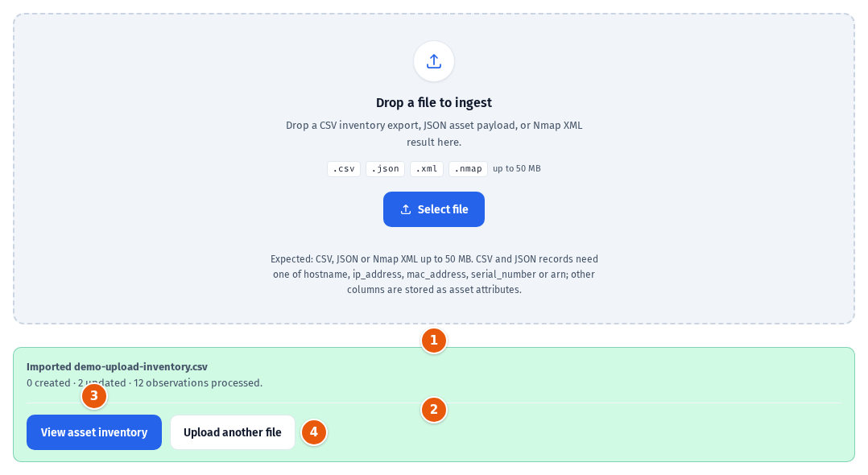Click the .csv file type chip
The height and width of the screenshot is (475, 868).
pyautogui.click(x=344, y=169)
